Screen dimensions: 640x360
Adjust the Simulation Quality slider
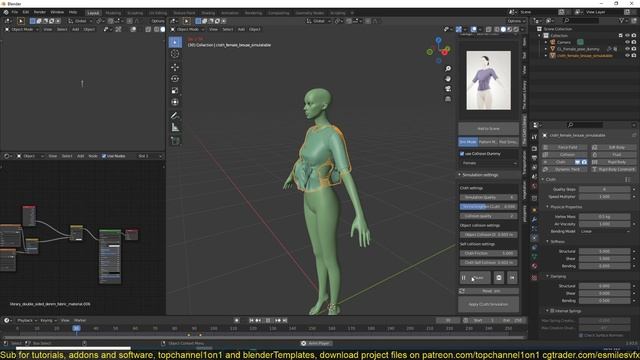point(489,198)
